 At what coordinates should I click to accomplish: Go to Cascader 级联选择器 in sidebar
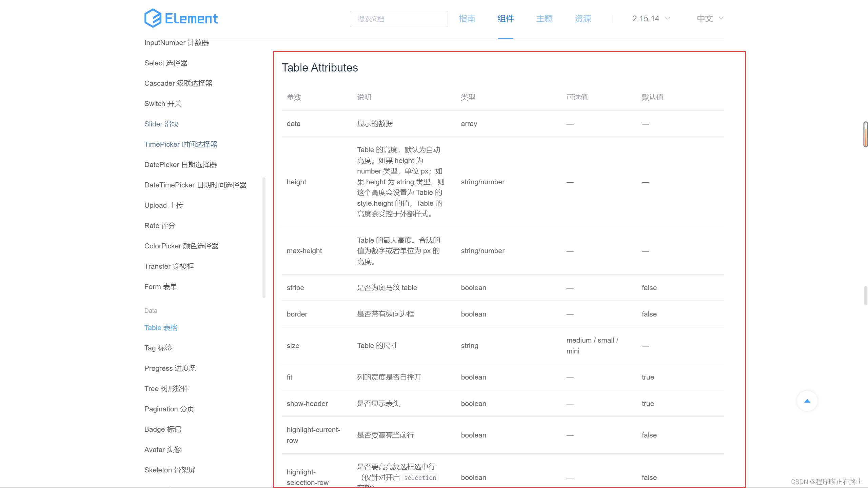178,83
